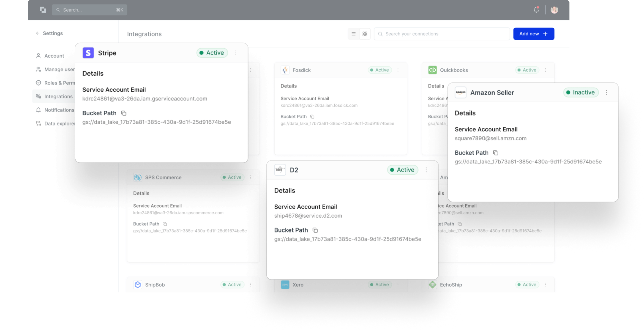Screen dimensions: 644x331
Task: Copy the D2 card's Bucket Path
Action: [x=315, y=230]
